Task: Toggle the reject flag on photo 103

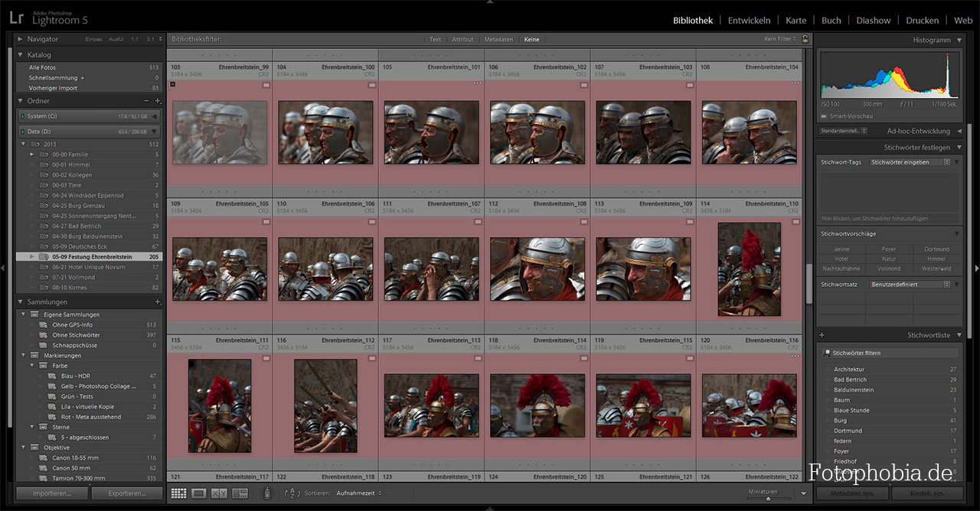Action: tap(172, 85)
